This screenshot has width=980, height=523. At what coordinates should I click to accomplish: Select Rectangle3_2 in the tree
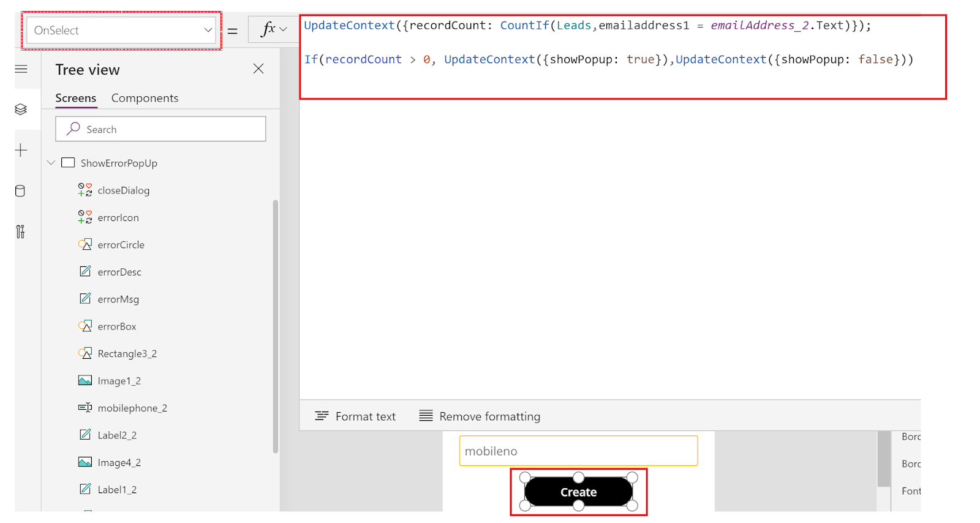coord(127,354)
